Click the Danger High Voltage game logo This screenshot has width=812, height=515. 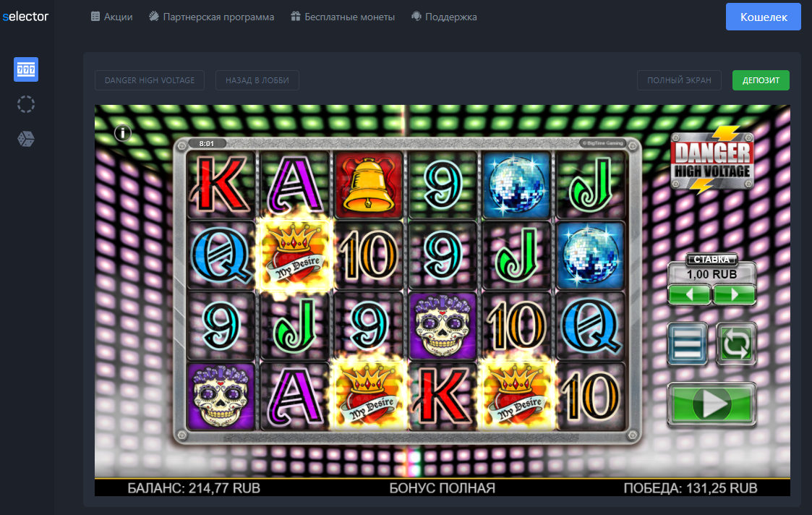(x=712, y=160)
